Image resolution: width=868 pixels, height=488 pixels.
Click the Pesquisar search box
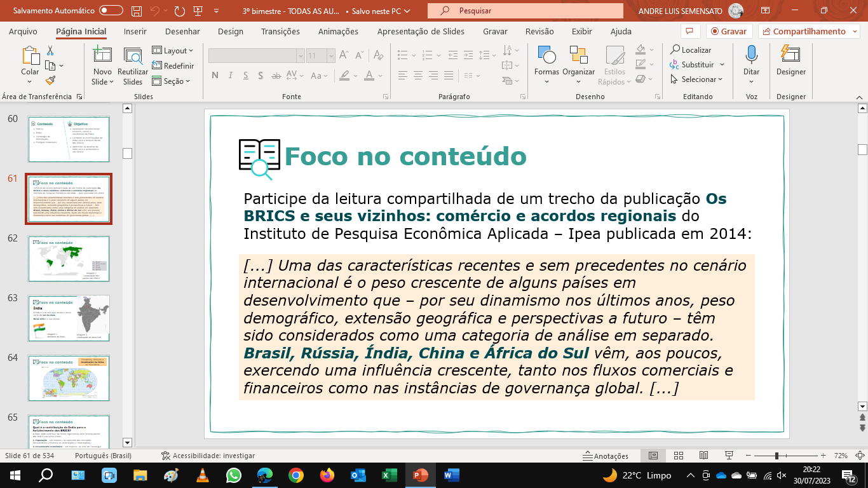coord(526,11)
